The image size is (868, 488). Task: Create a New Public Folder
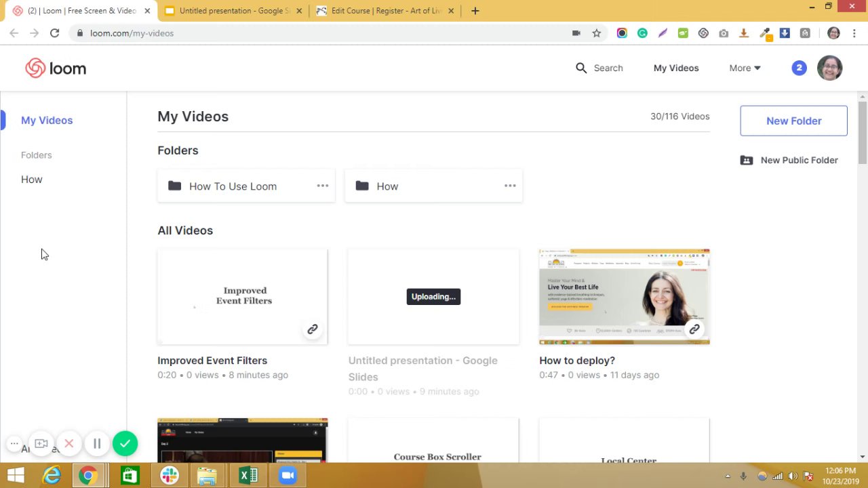pos(789,161)
